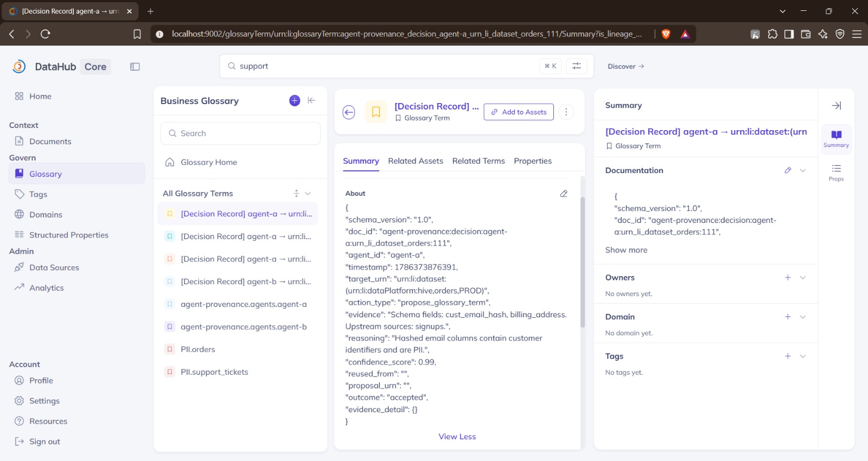Open Brave Leo AI assistant icon
This screenshot has width=868, height=461.
(823, 34)
